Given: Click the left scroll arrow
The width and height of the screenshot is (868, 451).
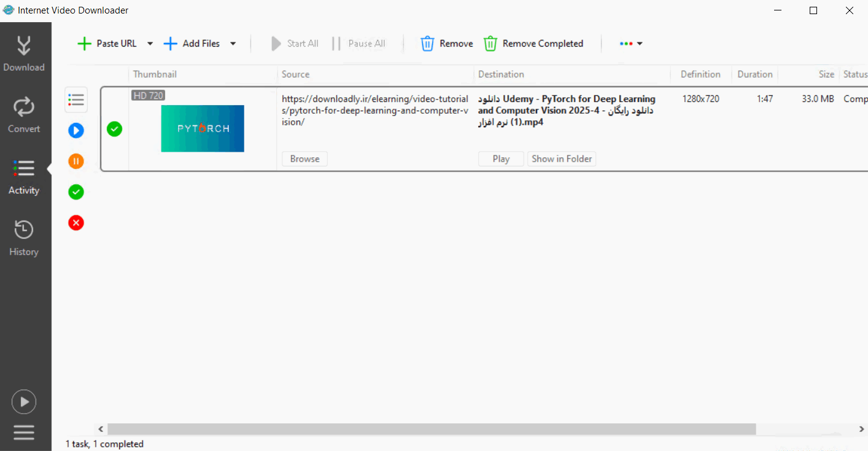Looking at the screenshot, I should click(101, 429).
